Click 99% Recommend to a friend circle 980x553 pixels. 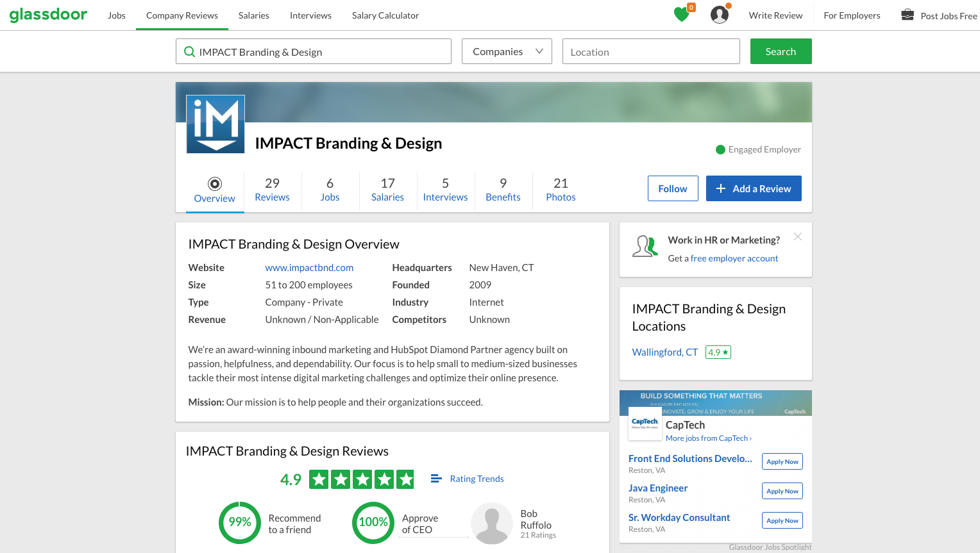[240, 523]
